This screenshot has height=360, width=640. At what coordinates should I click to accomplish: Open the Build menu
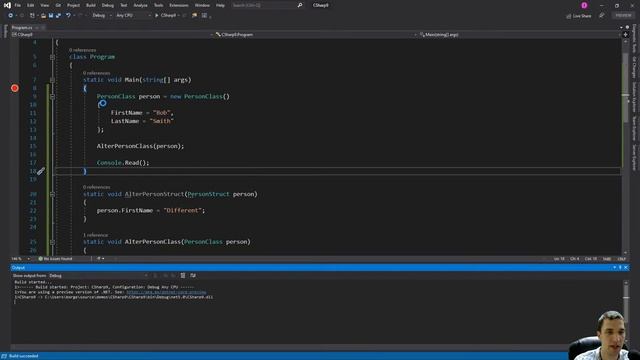coord(91,5)
